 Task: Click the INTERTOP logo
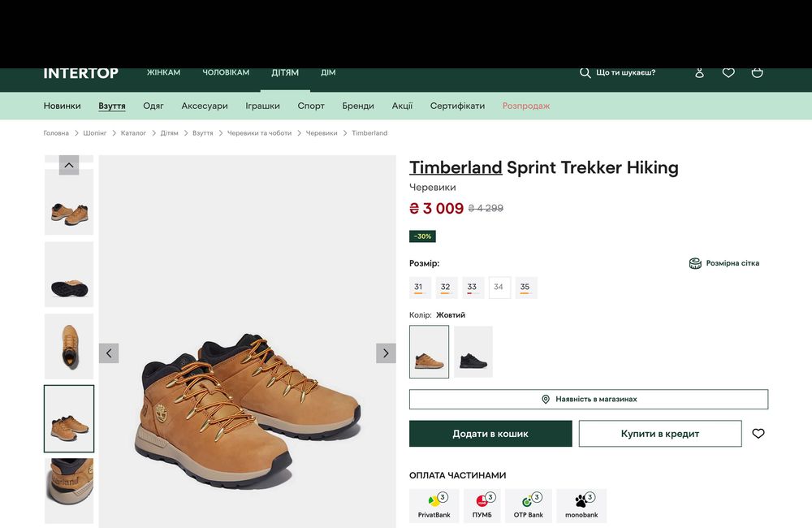(x=80, y=73)
